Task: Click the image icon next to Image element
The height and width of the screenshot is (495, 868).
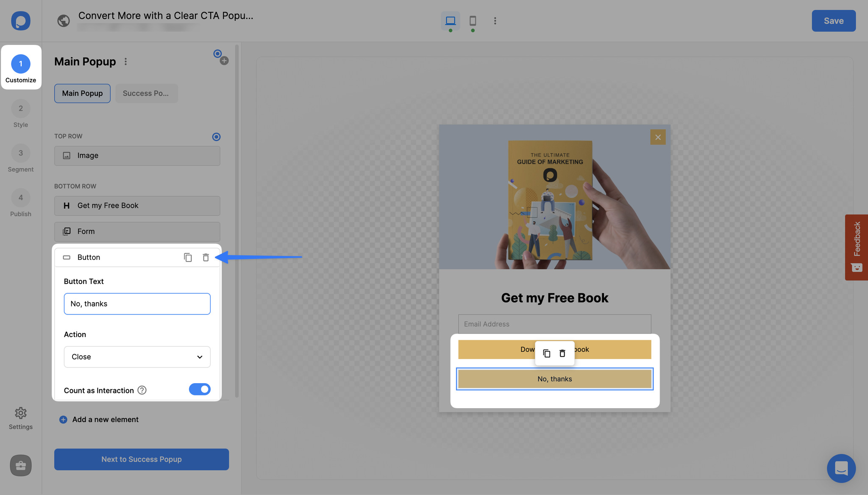Action: click(x=66, y=156)
